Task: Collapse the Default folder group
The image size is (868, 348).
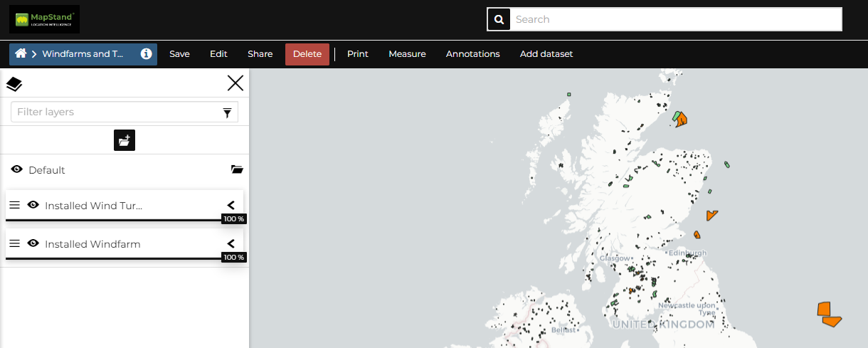Action: 237,169
